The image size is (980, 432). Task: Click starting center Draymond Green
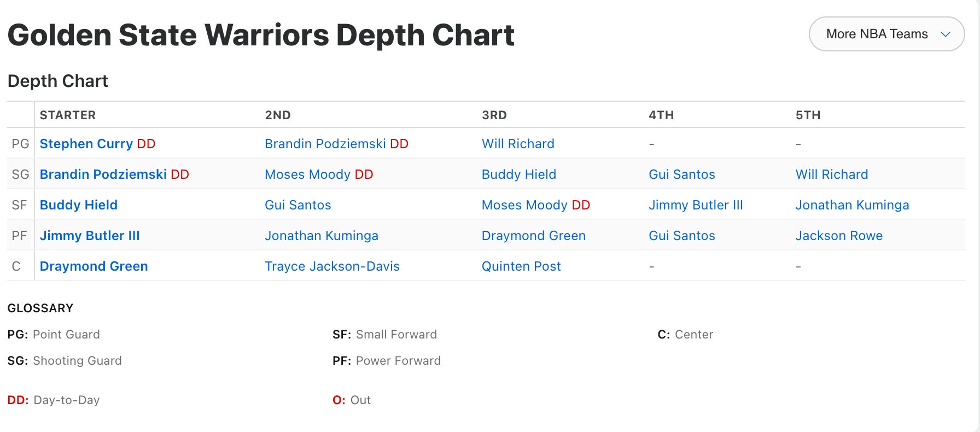pyautogui.click(x=94, y=266)
